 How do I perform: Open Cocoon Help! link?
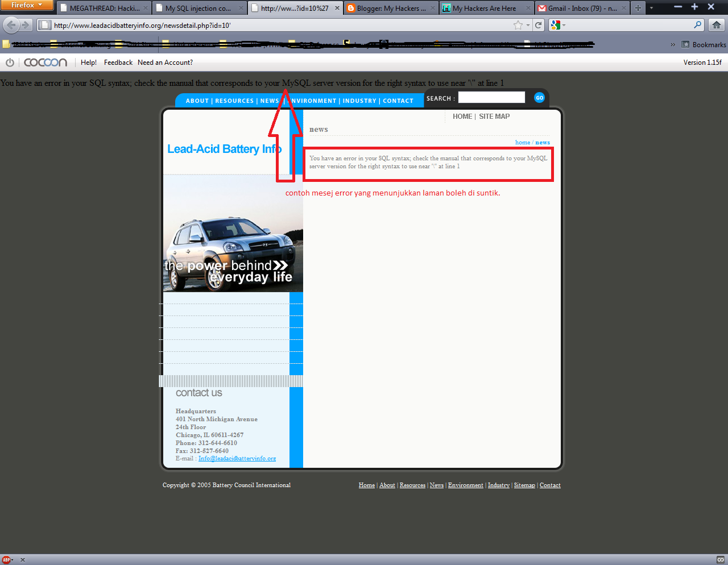coord(89,63)
